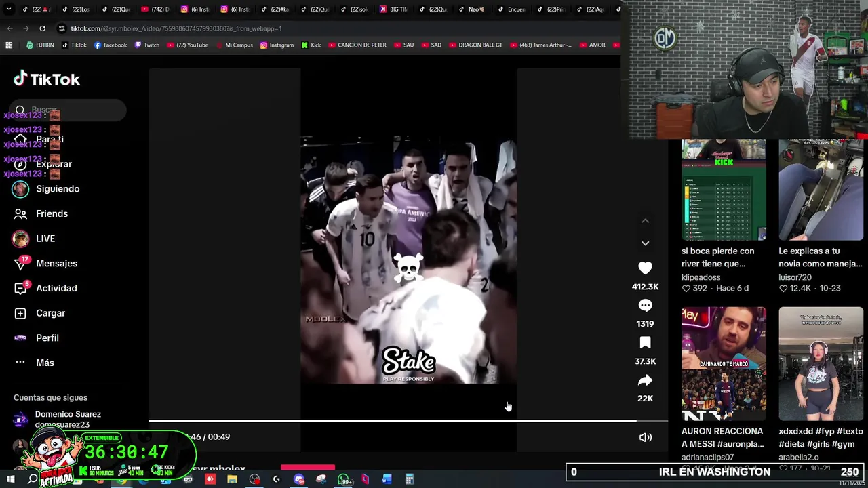Open Mensajes inbox

(45, 264)
